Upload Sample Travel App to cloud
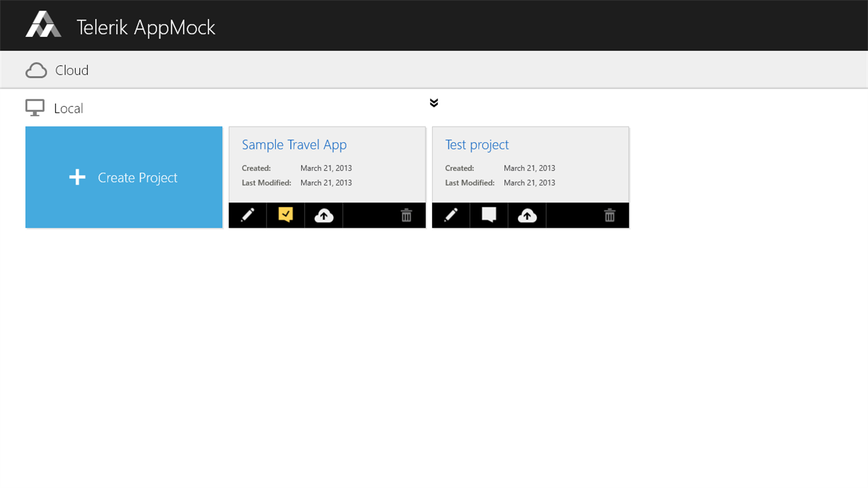 tap(324, 215)
